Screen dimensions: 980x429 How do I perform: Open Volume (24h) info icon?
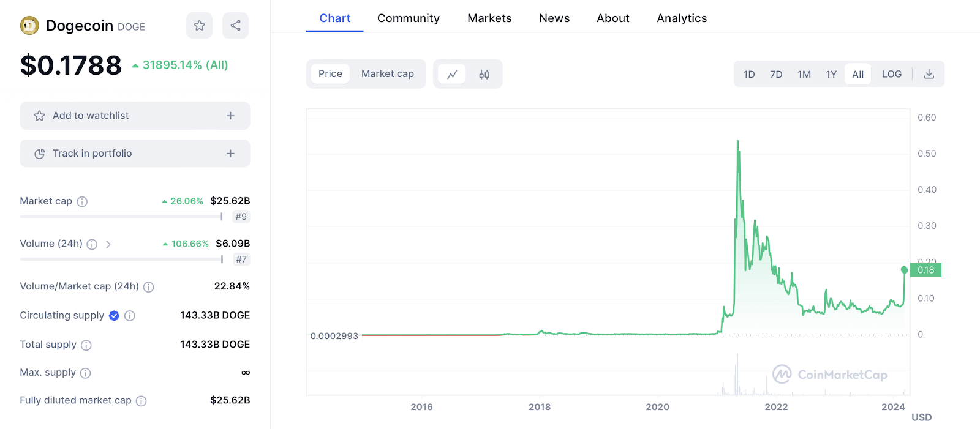(92, 244)
